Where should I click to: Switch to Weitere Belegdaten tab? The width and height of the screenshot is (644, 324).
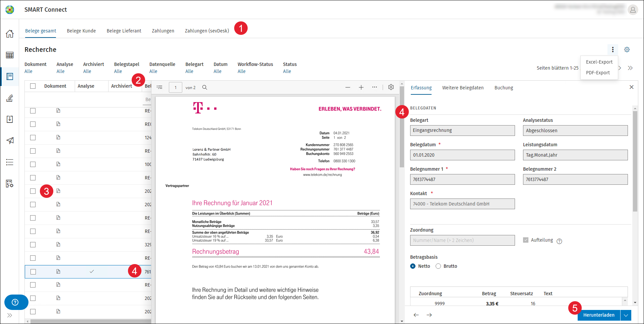463,88
